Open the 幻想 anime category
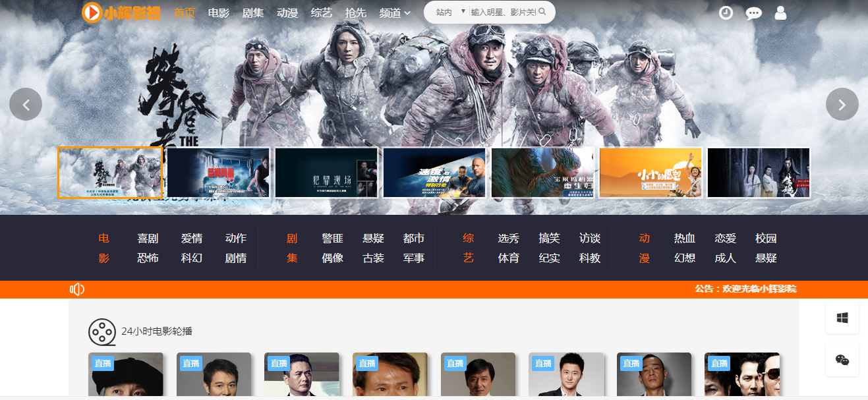 [x=685, y=258]
